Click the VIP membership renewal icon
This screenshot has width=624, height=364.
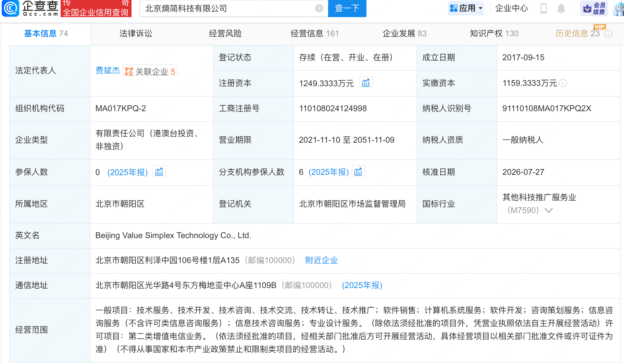pos(594,8)
